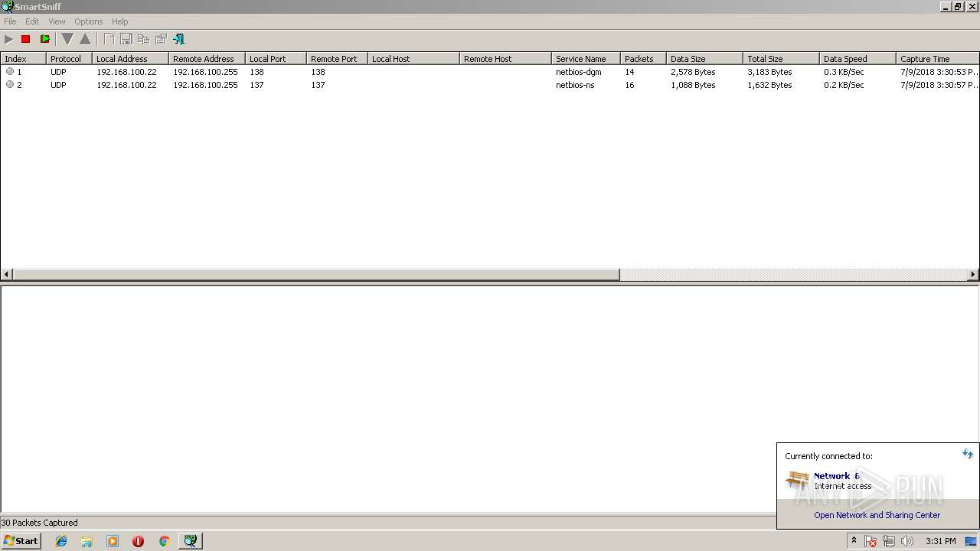This screenshot has width=980, height=551.
Task: Click the blank document (clear) toolbar icon
Action: tap(109, 39)
